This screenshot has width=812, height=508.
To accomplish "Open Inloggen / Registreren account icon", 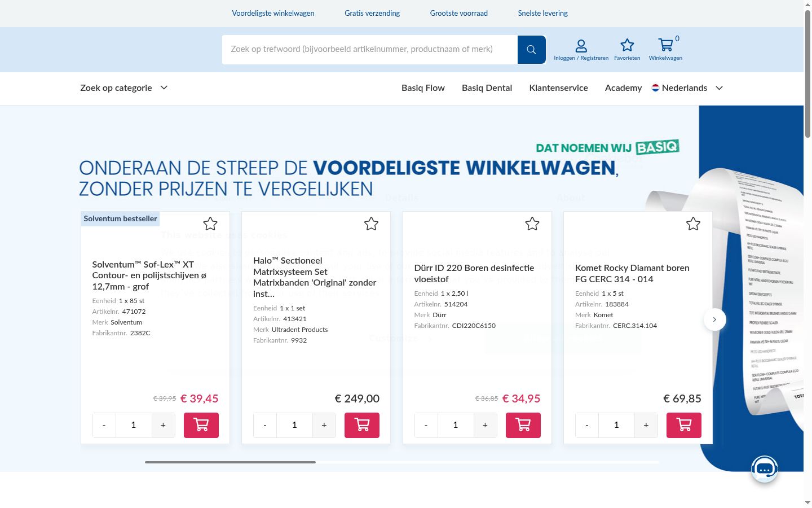I will [581, 50].
